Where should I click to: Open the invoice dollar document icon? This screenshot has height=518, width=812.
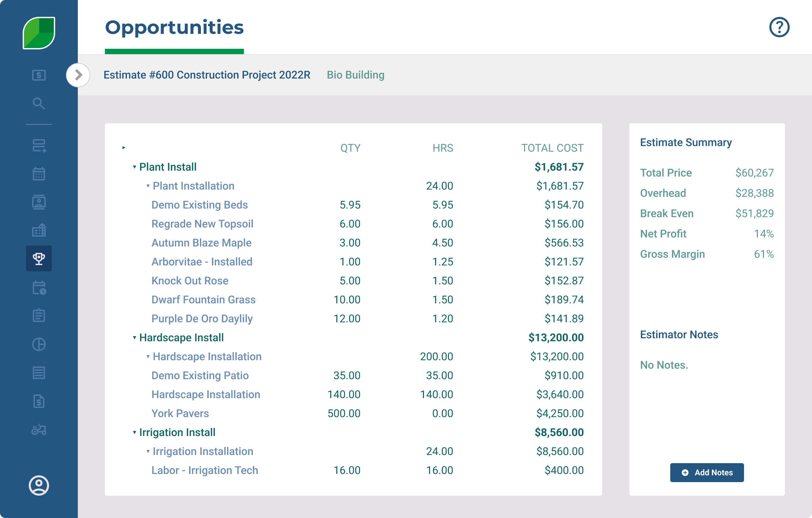coord(39,402)
